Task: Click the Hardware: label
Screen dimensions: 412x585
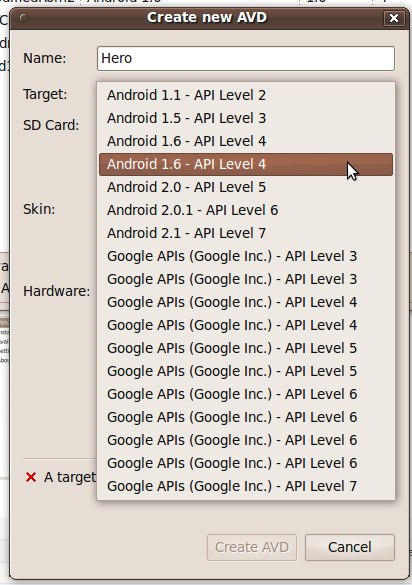Action: (56, 291)
